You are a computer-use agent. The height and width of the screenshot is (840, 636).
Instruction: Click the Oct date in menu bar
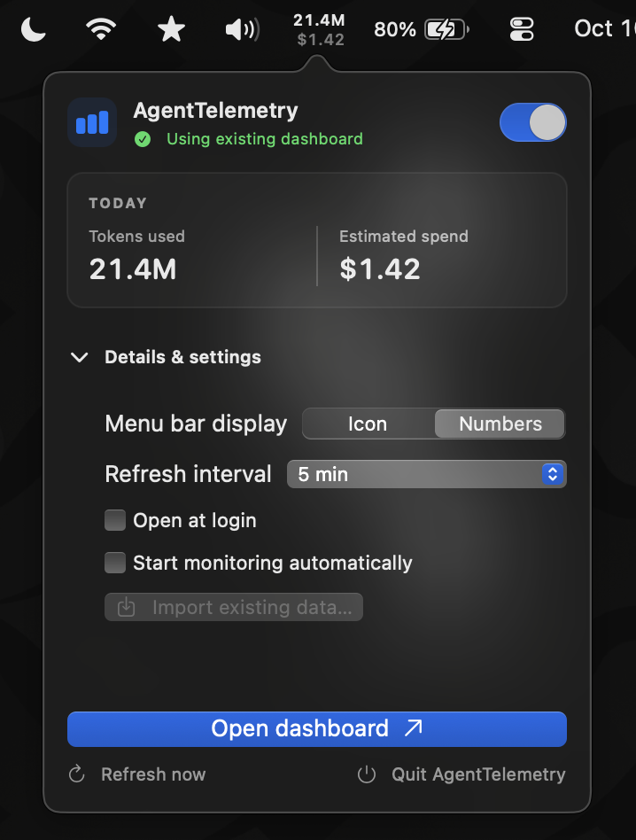[605, 29]
